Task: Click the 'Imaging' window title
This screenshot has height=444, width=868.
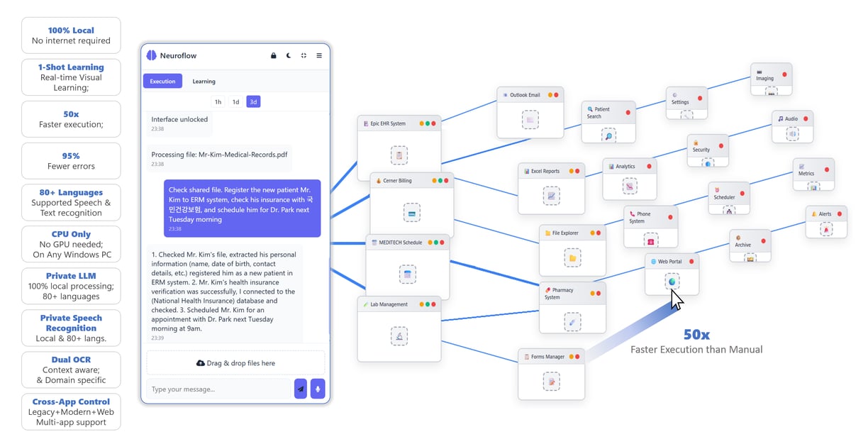Action: coord(764,78)
